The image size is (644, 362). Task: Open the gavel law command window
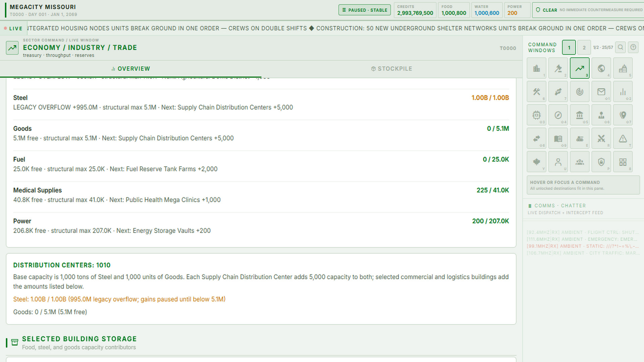pos(558,68)
